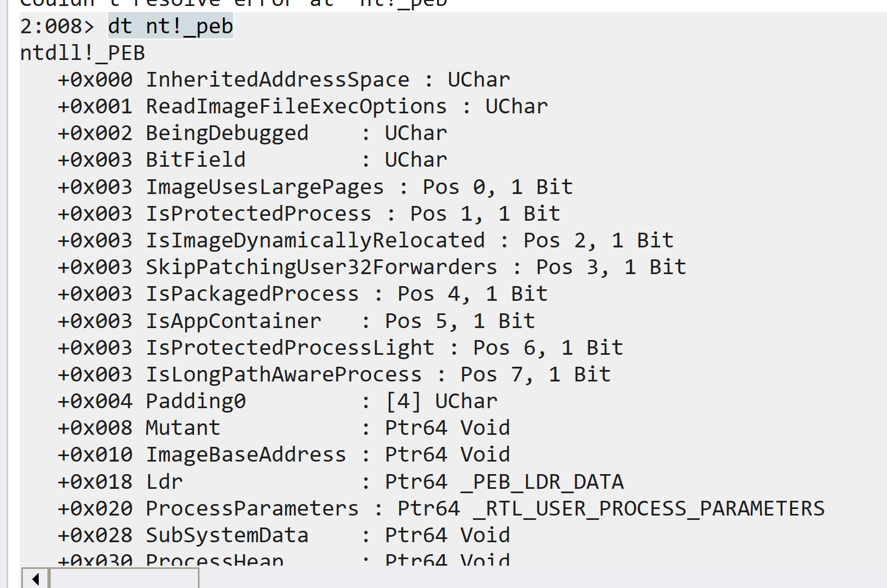Image resolution: width=887 pixels, height=588 pixels.
Task: Click the 'ntdll!_PEB' header line
Action: click(83, 53)
